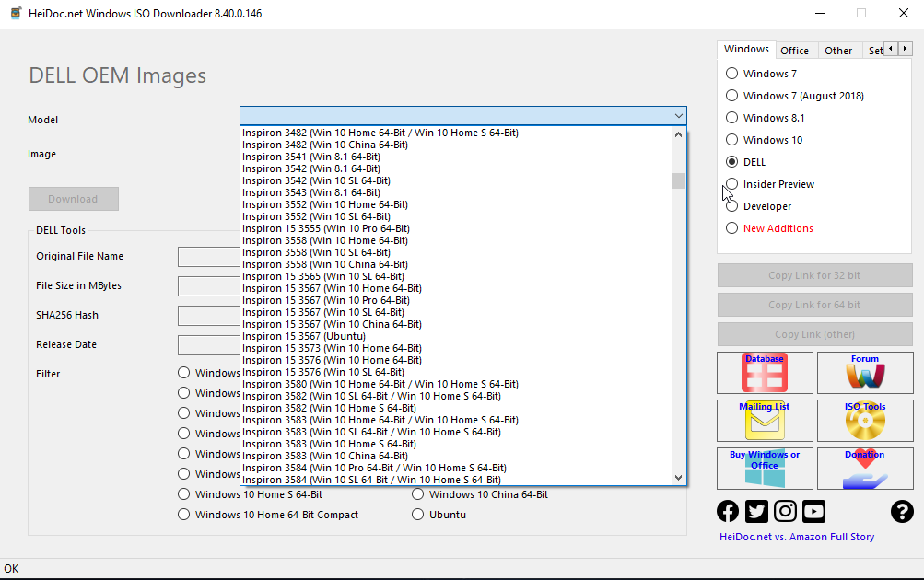Choose Inspiron 3584 (Win 10 Pro 64-Bit / Win 10 Home S 64-Bit)
The height and width of the screenshot is (580, 924).
click(x=456, y=468)
